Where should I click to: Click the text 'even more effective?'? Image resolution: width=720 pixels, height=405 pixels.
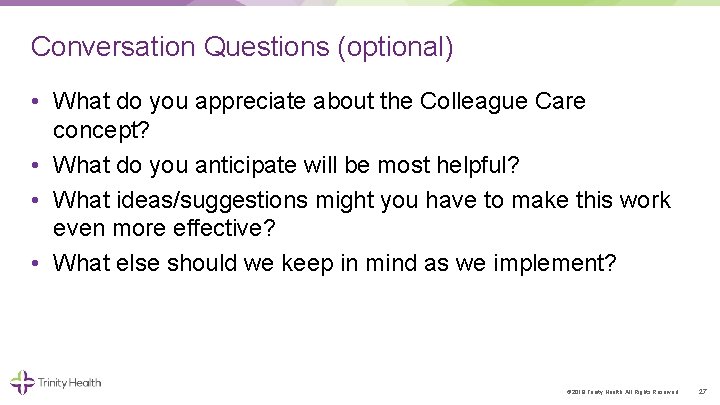[163, 230]
